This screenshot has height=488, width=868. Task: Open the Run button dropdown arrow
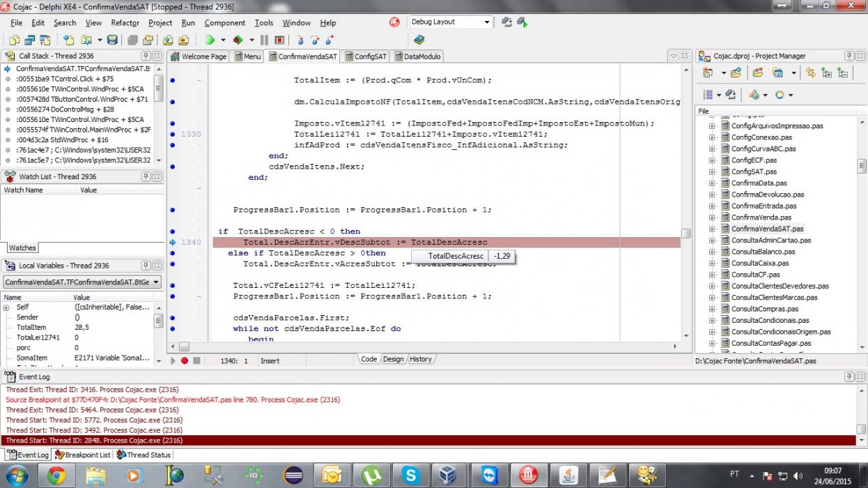point(222,40)
